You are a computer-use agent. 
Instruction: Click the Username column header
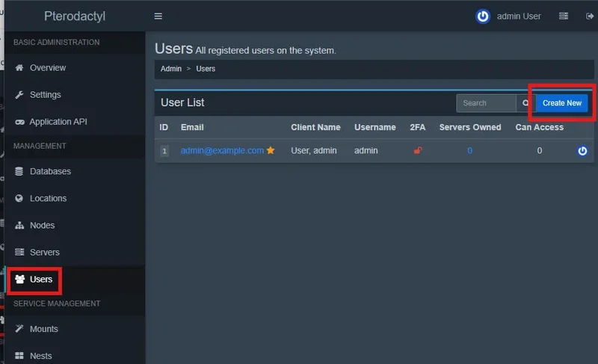[375, 127]
